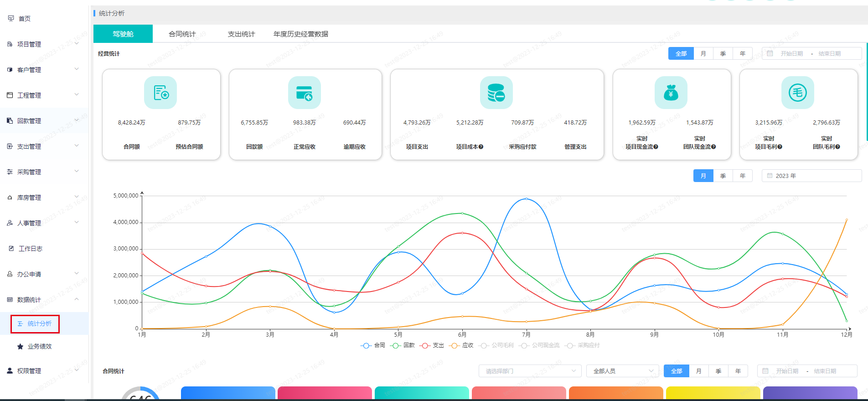Collapse the 数据统计 menu
The height and width of the screenshot is (401, 868).
tap(77, 299)
